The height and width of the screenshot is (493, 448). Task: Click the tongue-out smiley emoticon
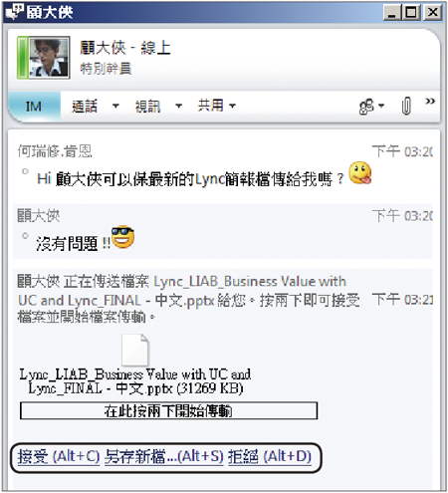pyautogui.click(x=360, y=172)
